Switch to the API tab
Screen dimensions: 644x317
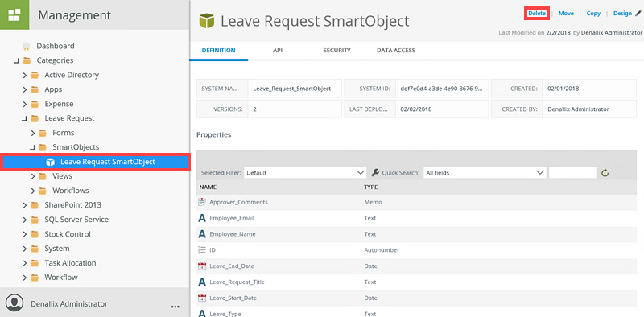click(x=278, y=51)
